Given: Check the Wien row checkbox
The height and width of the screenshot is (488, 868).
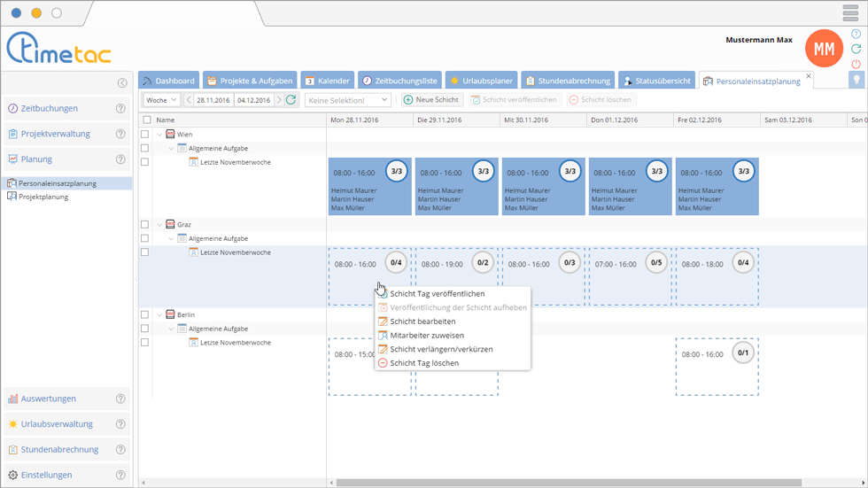Looking at the screenshot, I should (x=145, y=135).
